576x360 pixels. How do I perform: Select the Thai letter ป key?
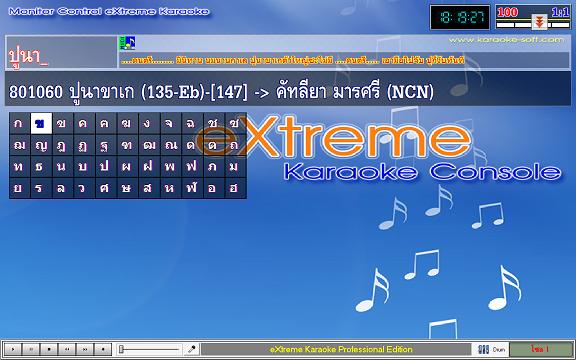pyautogui.click(x=106, y=166)
